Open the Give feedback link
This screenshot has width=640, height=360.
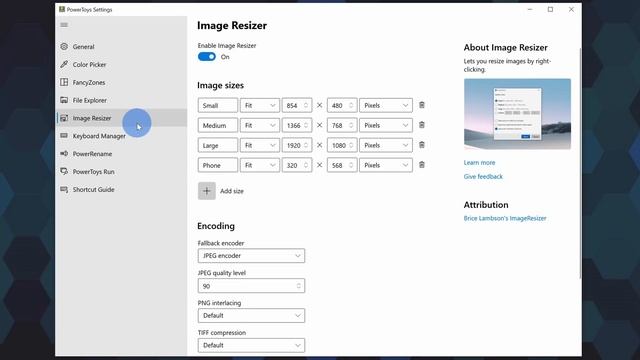483,176
